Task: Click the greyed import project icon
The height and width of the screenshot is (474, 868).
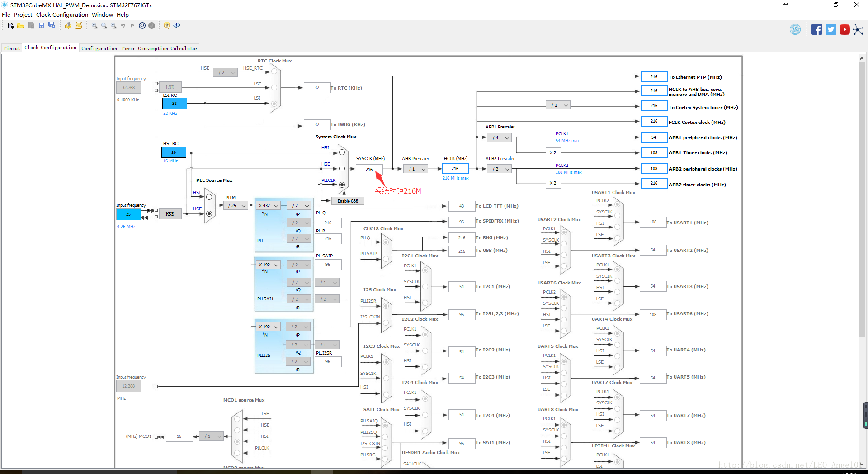Action: pyautogui.click(x=31, y=25)
